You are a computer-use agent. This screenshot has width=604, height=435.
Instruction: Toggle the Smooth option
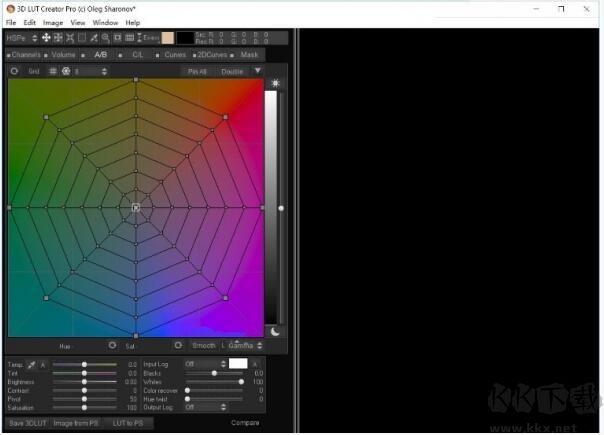203,345
